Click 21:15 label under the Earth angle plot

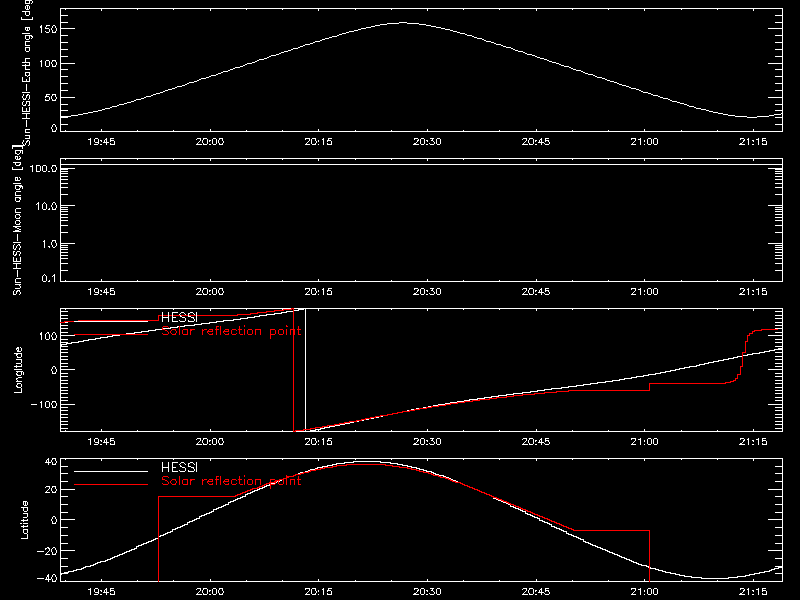tap(753, 142)
